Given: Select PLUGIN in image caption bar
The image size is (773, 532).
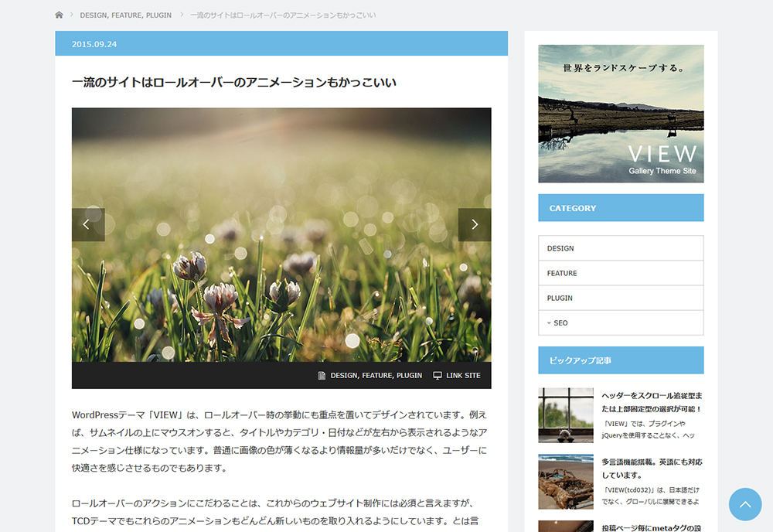Looking at the screenshot, I should tap(409, 376).
